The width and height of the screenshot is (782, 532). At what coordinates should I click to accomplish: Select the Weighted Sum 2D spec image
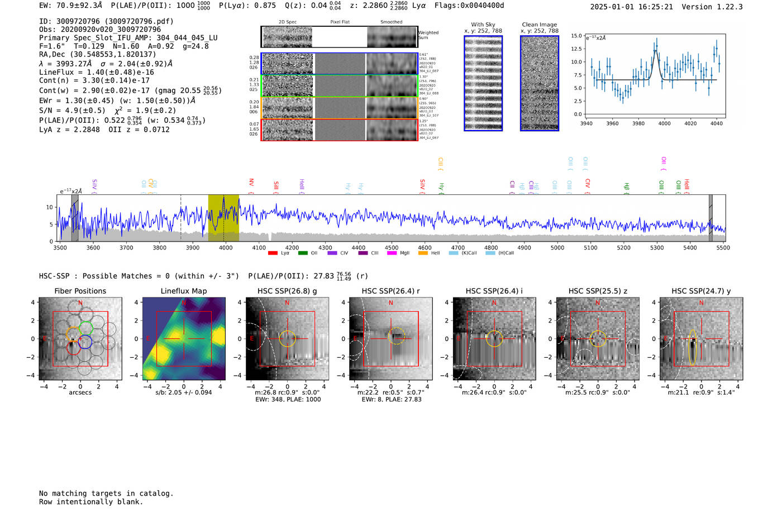pos(288,37)
